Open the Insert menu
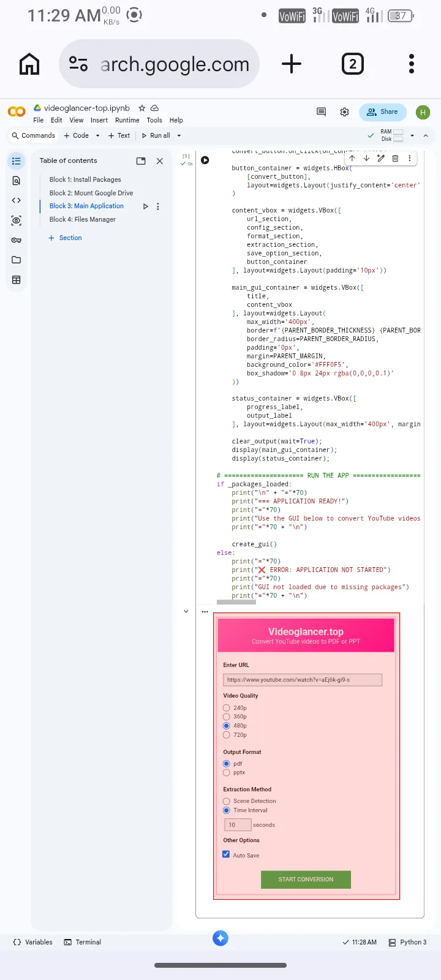This screenshot has width=441, height=980. click(x=99, y=121)
